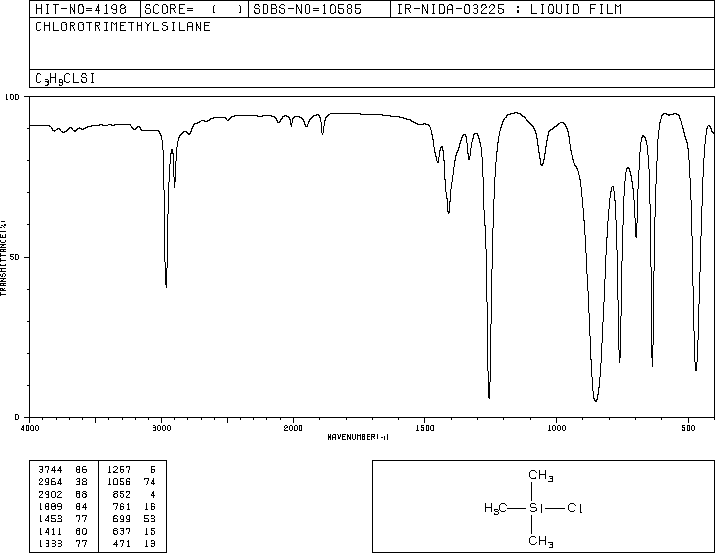Click the peak bottom near 471

click(x=696, y=370)
